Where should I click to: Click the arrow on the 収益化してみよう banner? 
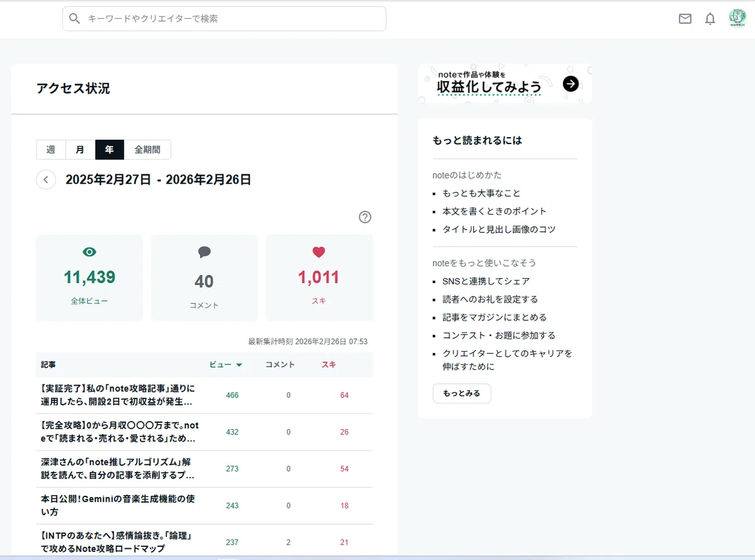pyautogui.click(x=571, y=84)
